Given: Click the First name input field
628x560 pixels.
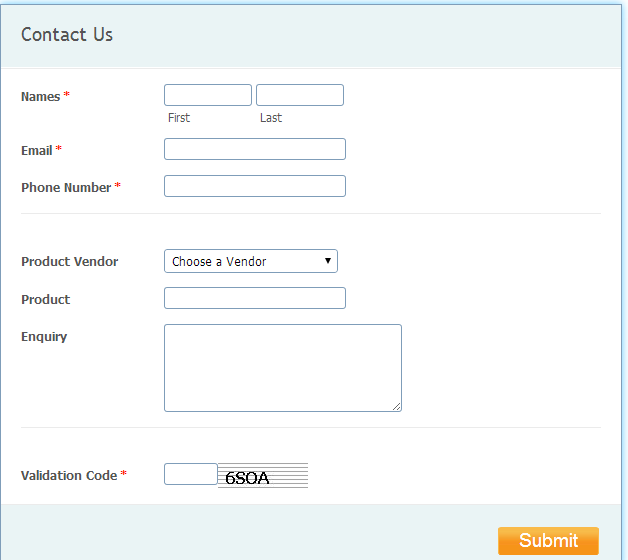Looking at the screenshot, I should tap(208, 95).
